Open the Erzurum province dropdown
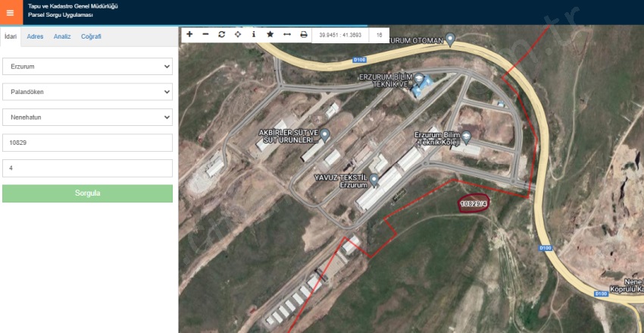Image resolution: width=644 pixels, height=333 pixels. [88, 66]
